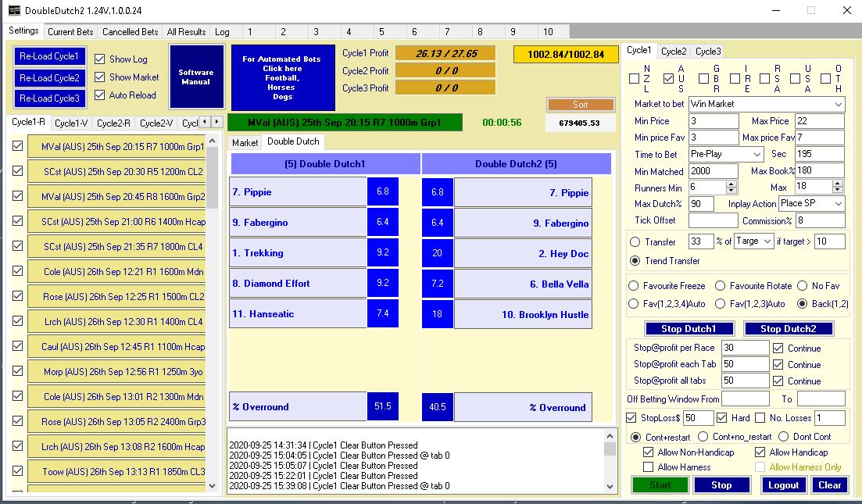Toggle Show Market checkbox
862x504 pixels.
(99, 77)
